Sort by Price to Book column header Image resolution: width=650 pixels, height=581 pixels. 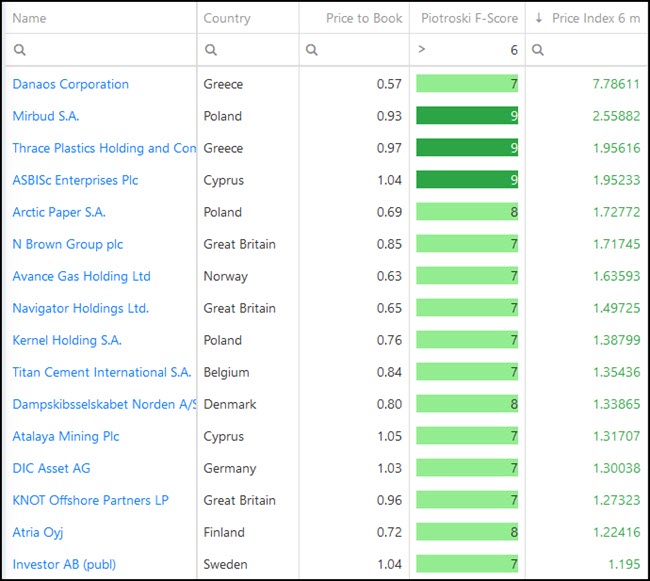tap(364, 18)
